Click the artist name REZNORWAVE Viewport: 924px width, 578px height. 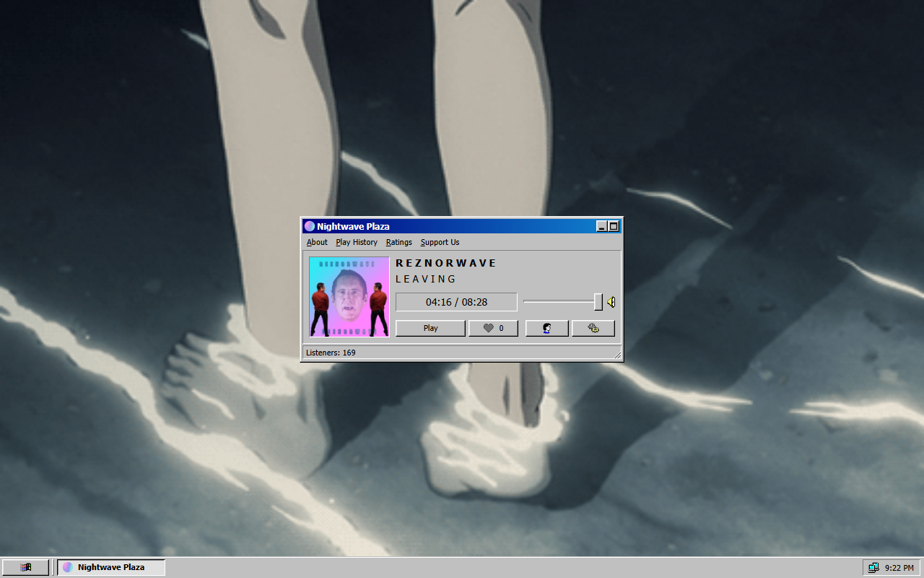446,263
